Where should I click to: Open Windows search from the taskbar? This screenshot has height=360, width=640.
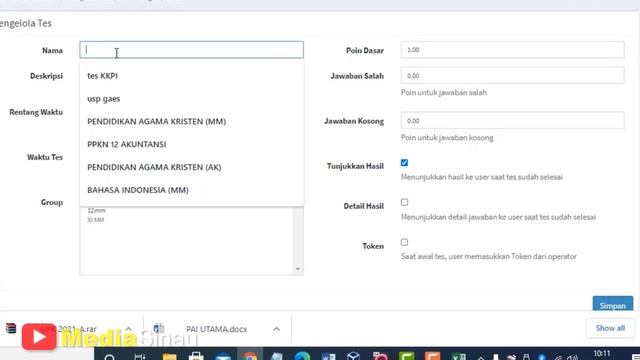109,357
